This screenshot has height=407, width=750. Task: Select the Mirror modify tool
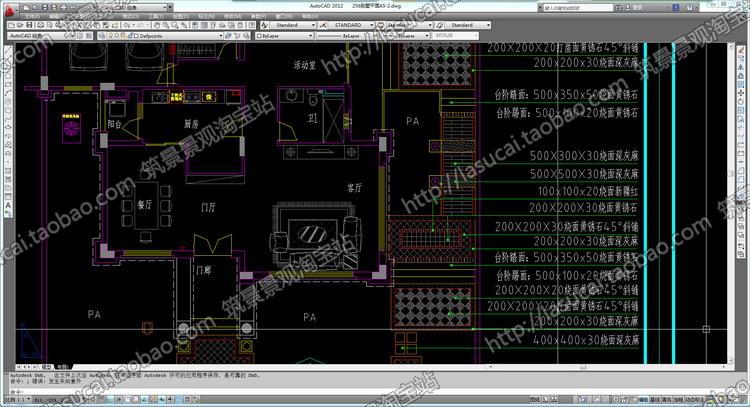[740, 67]
